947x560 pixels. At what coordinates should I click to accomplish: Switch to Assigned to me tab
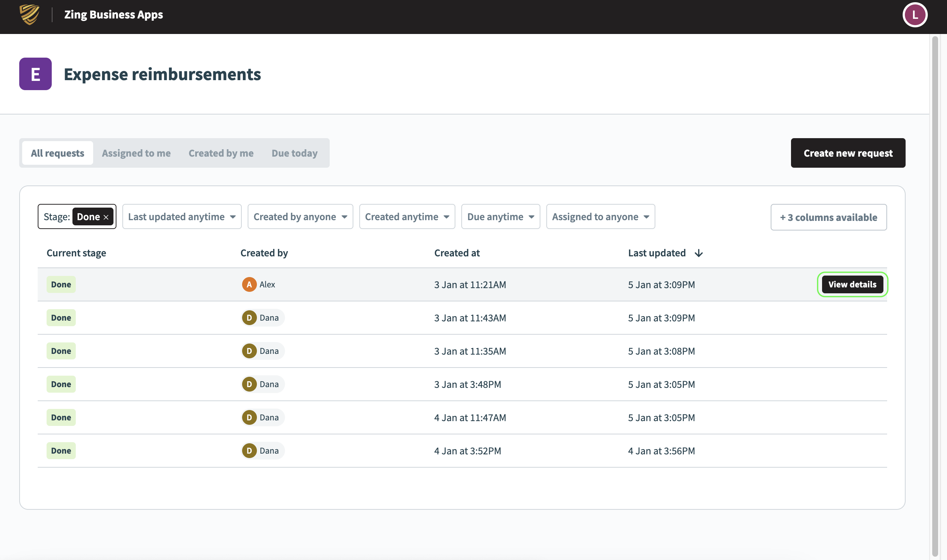pyautogui.click(x=136, y=153)
